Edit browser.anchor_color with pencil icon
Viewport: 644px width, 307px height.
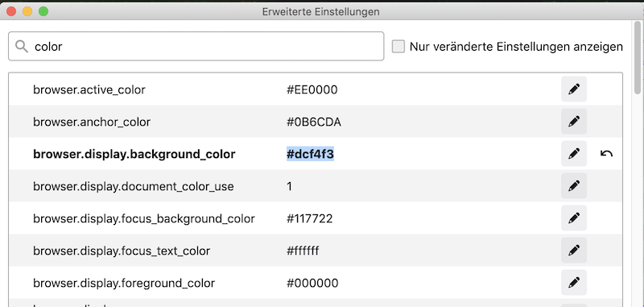(x=574, y=121)
